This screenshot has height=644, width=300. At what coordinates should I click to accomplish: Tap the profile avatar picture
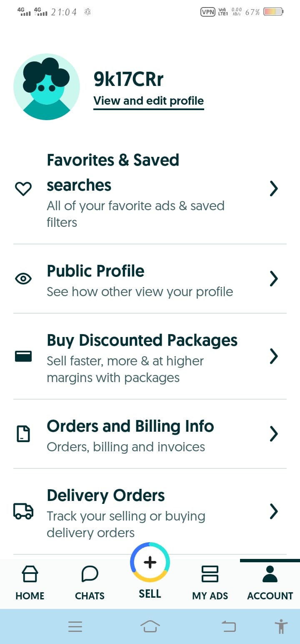(47, 87)
